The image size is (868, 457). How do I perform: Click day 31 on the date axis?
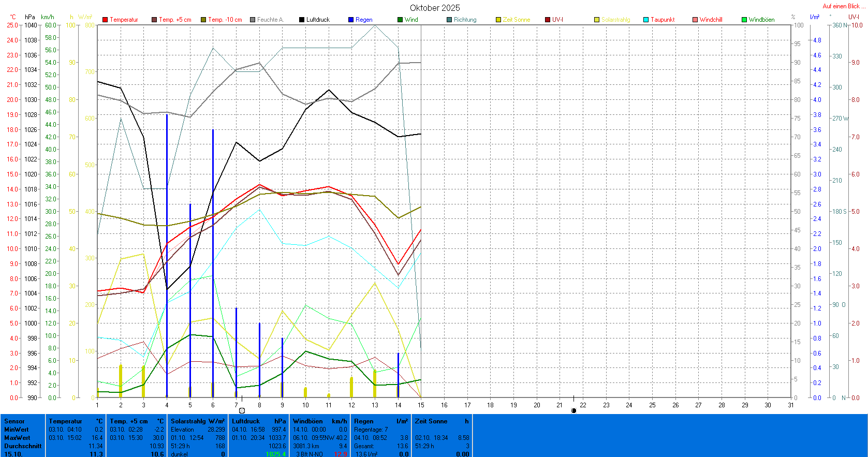(791, 405)
